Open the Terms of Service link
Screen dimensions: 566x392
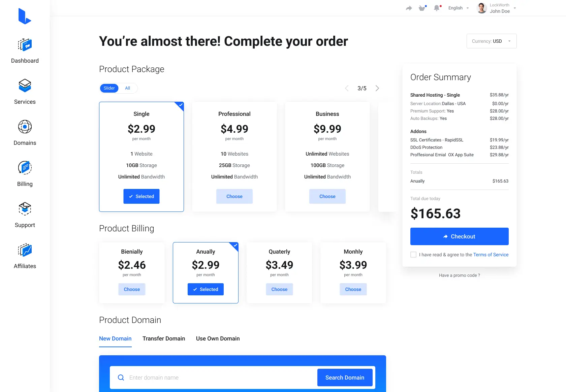(x=491, y=255)
